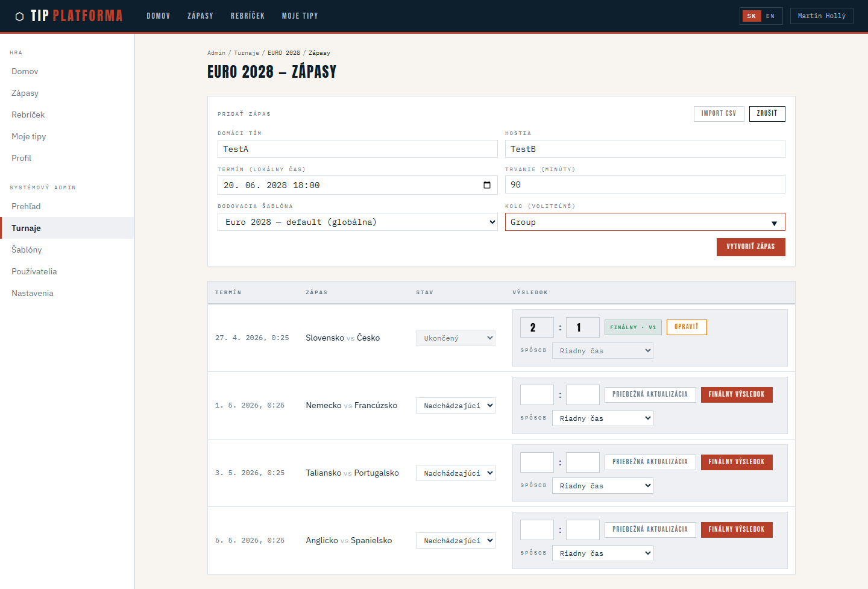
Task: Click the home score field for Anglicko vs Spanielsko
Action: tap(536, 530)
